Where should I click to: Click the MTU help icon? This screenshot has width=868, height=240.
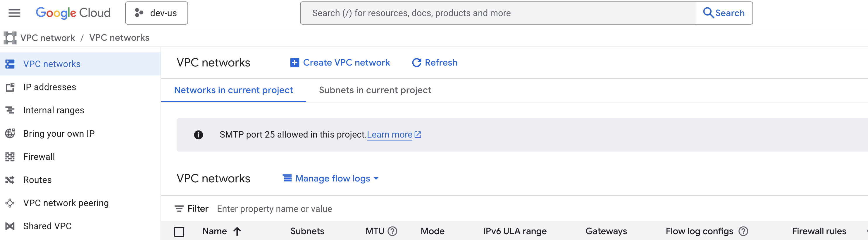point(392,231)
